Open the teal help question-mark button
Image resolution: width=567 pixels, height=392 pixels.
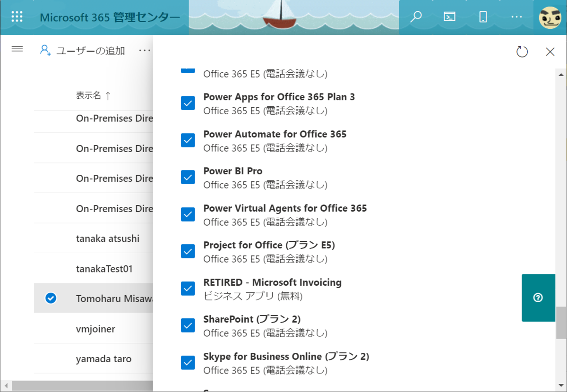tap(538, 298)
